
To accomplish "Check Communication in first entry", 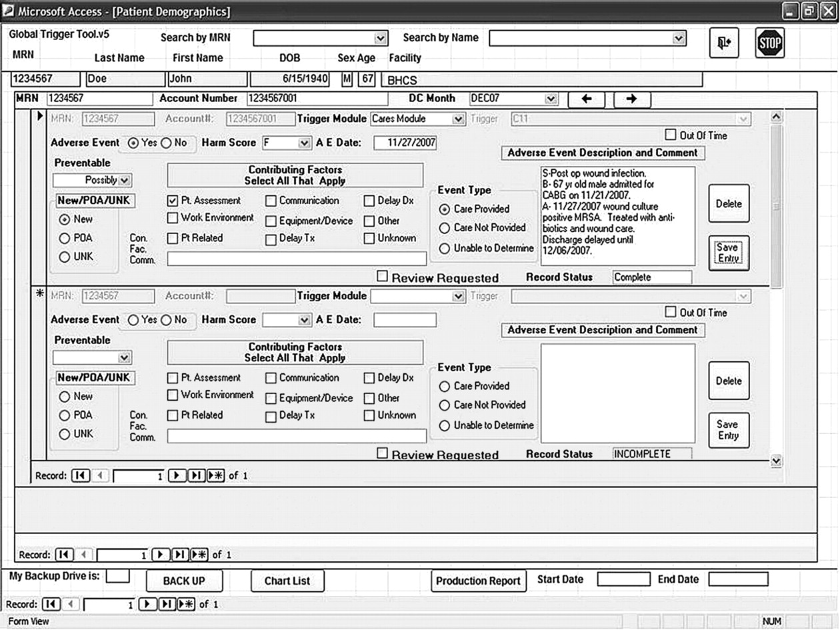I will pyautogui.click(x=271, y=201).
